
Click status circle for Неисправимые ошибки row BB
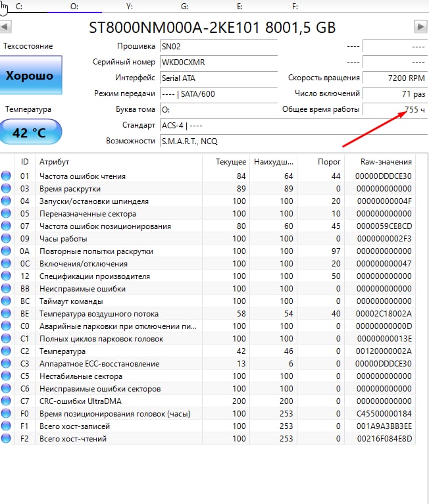(x=6, y=288)
